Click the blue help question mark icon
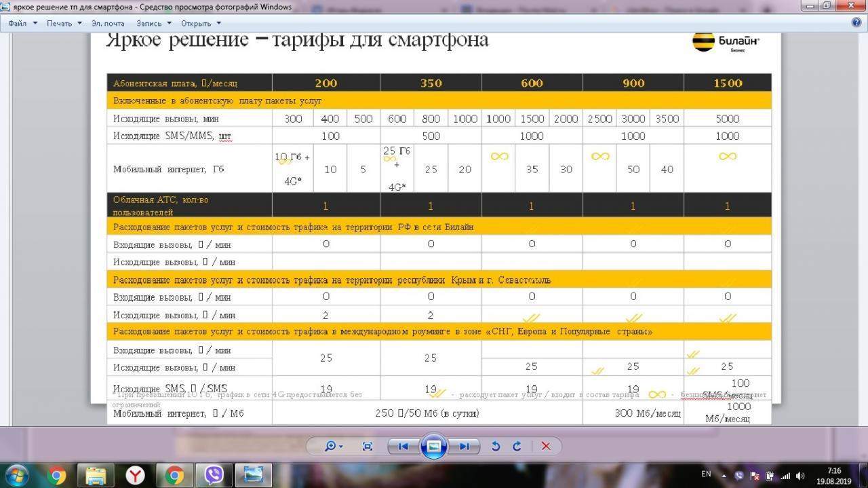Screen dimensions: 868x488 coord(856,22)
